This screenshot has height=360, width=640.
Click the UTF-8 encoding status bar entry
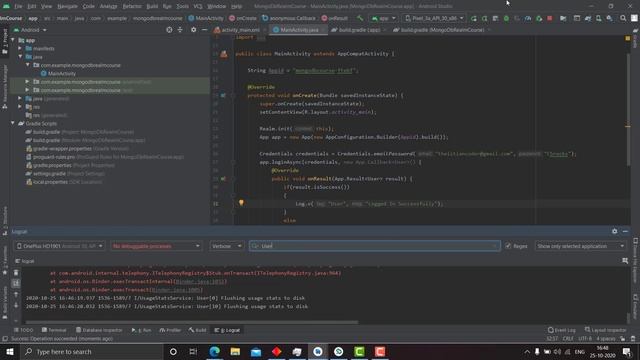[585, 338]
